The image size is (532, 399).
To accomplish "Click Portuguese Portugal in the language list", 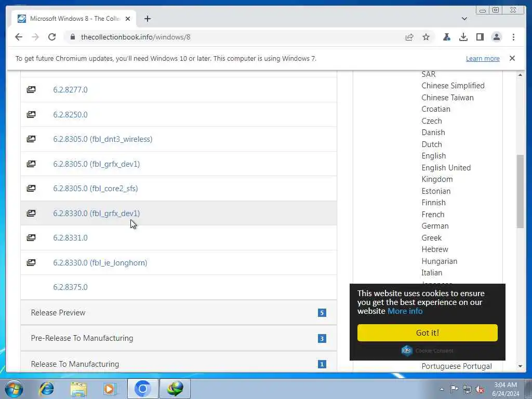I will click(x=457, y=366).
